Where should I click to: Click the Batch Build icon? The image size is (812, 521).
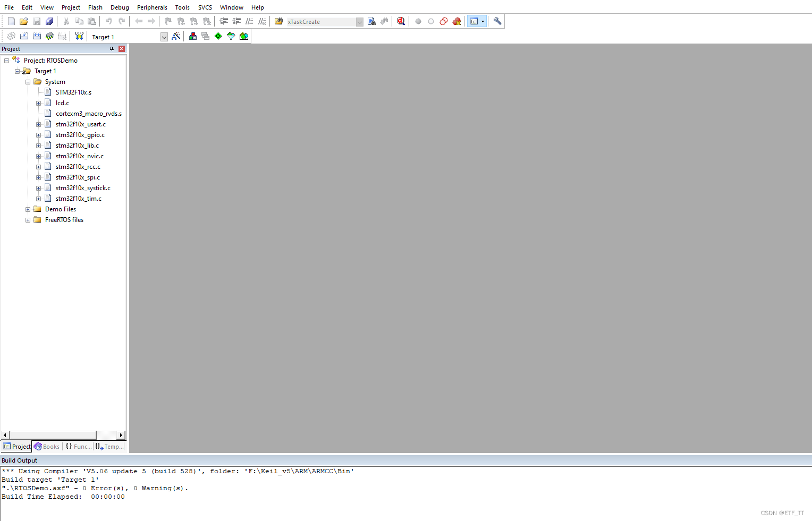pos(49,36)
